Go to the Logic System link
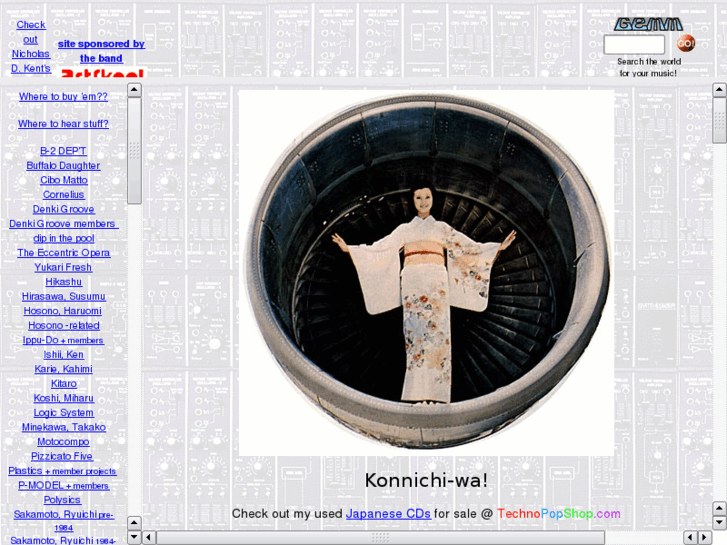The width and height of the screenshot is (727, 545). click(x=64, y=412)
